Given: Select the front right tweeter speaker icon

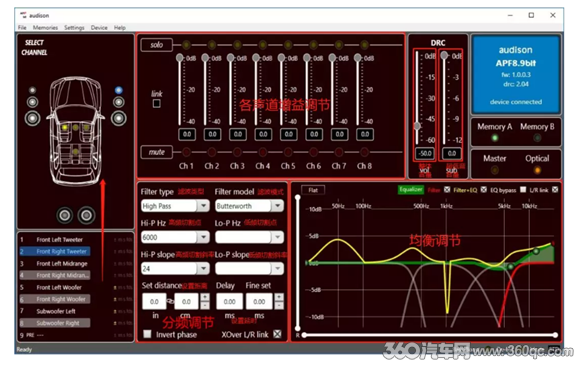Looking at the screenshot, I should (118, 90).
